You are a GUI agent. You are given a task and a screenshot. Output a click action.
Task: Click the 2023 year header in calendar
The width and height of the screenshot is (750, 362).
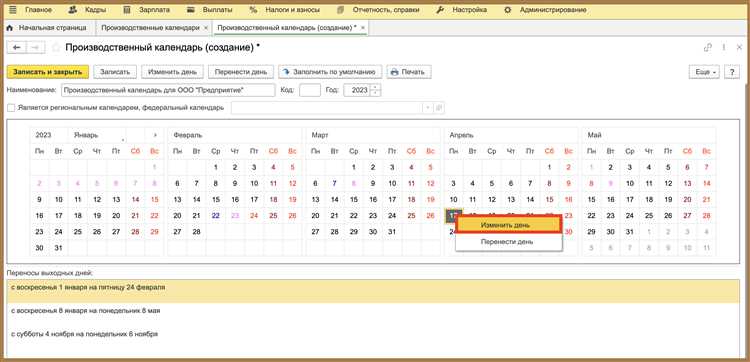click(44, 135)
